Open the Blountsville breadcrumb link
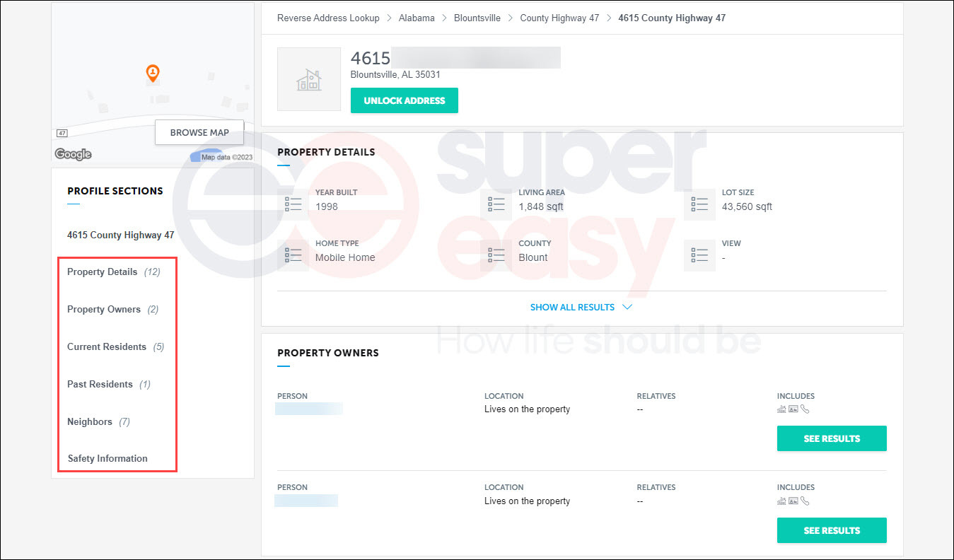Viewport: 954px width, 560px height. [477, 18]
